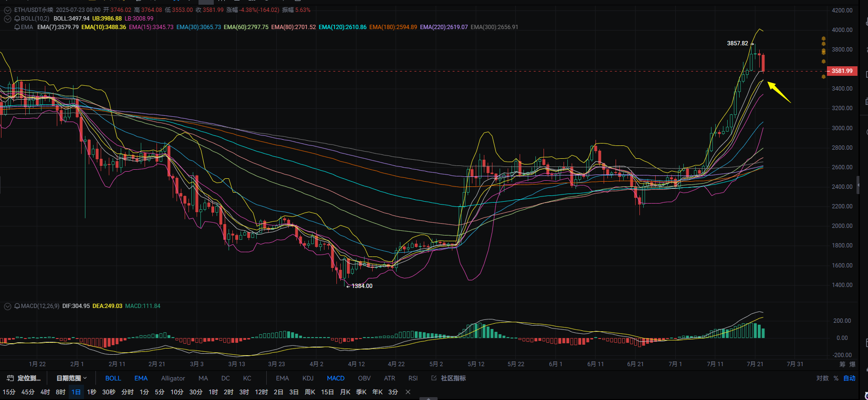Switch to the 周K weekly timeframe
Image resolution: width=868 pixels, height=400 pixels.
coord(310,392)
